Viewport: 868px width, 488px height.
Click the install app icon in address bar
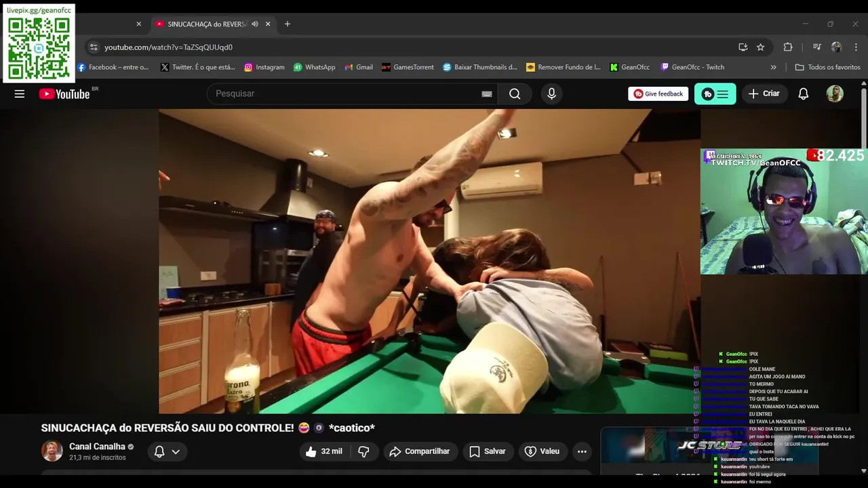click(743, 47)
